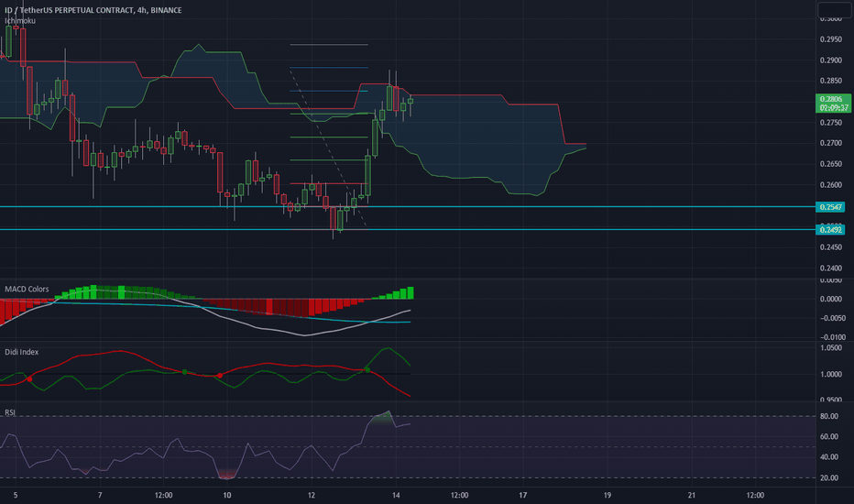Click the 0.2650 price axis value

pyautogui.click(x=830, y=164)
